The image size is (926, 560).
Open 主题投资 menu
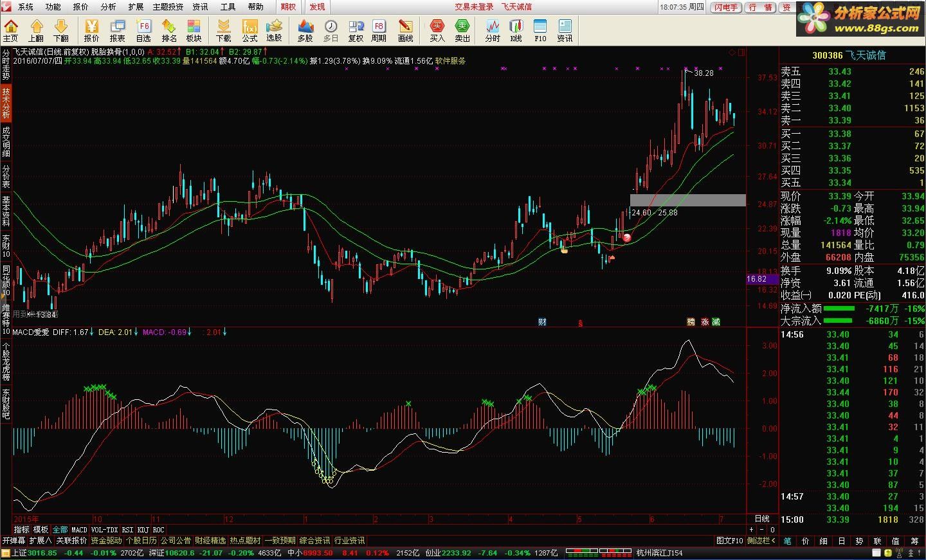point(168,6)
